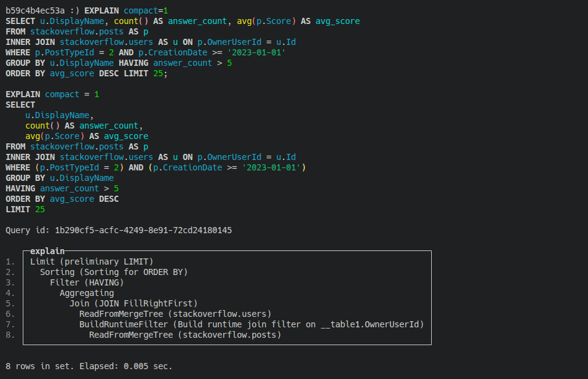
Task: Click the typed line starting 'GROUP BY u.DisplayName HAVING'
Action: click(x=119, y=63)
